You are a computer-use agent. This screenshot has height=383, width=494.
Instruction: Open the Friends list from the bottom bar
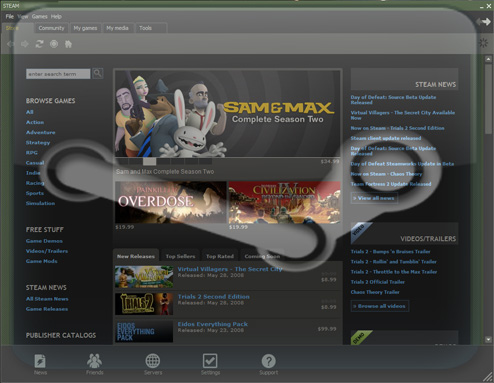95,364
